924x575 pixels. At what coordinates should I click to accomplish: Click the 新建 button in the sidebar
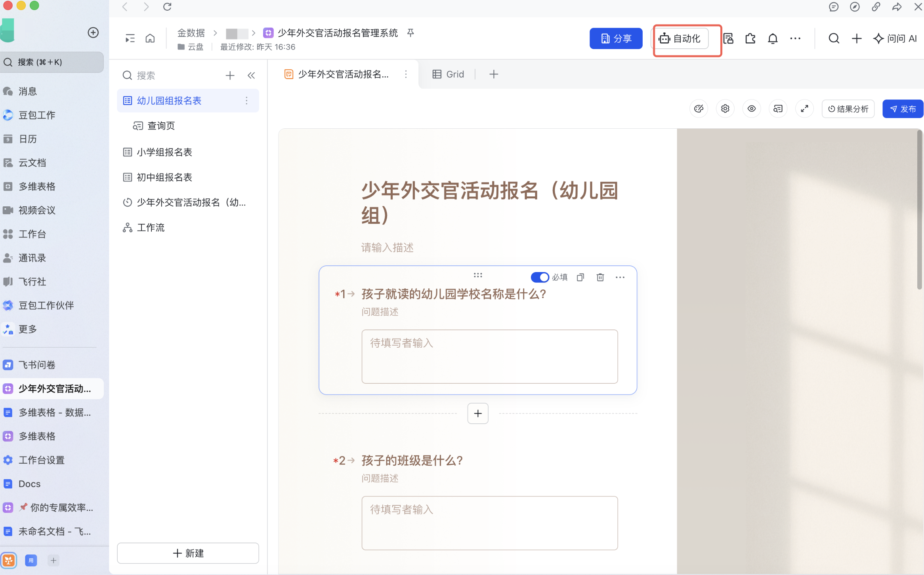[188, 553]
